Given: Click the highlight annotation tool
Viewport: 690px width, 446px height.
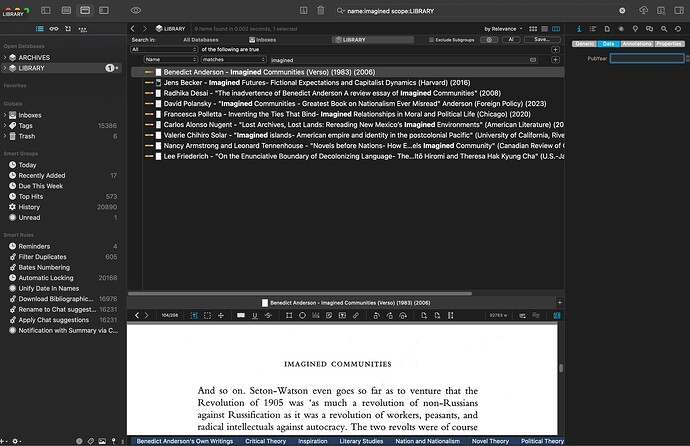Looking at the screenshot, I should coord(241,315).
